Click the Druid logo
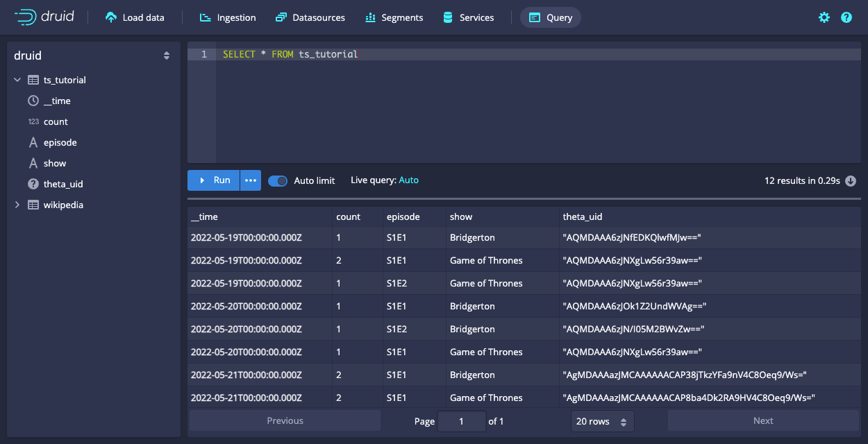The height and width of the screenshot is (444, 868). click(x=42, y=17)
